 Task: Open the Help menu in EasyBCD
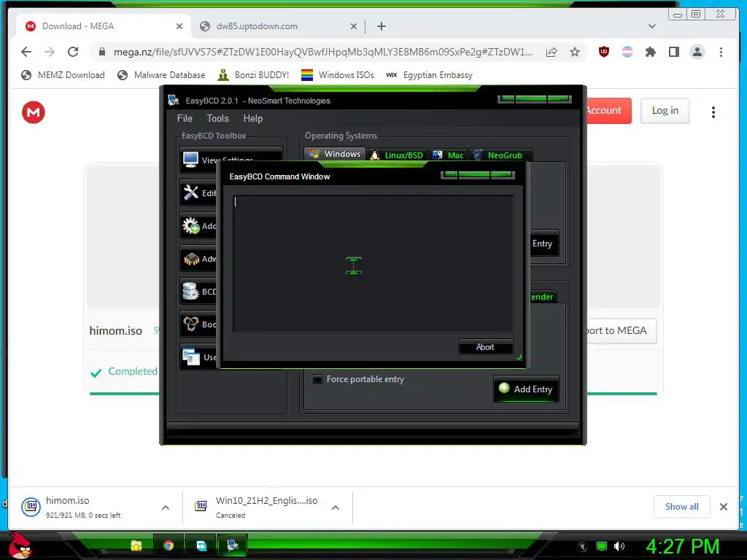pos(252,118)
